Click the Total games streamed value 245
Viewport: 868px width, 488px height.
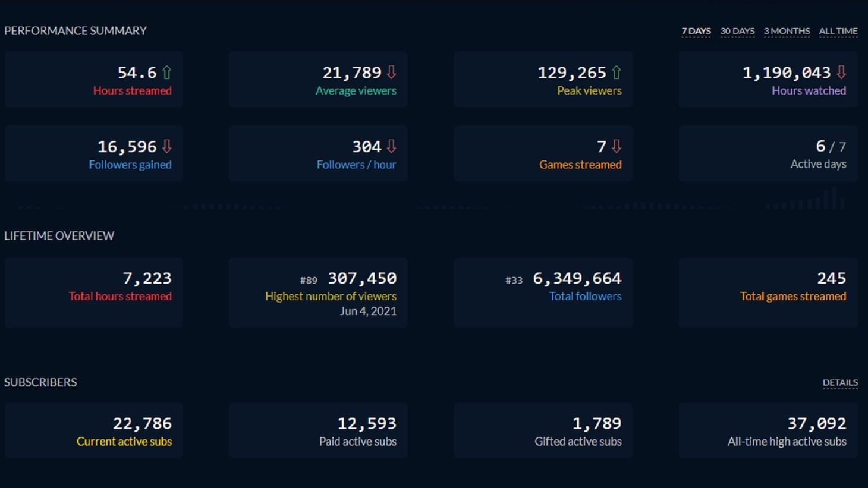point(831,278)
